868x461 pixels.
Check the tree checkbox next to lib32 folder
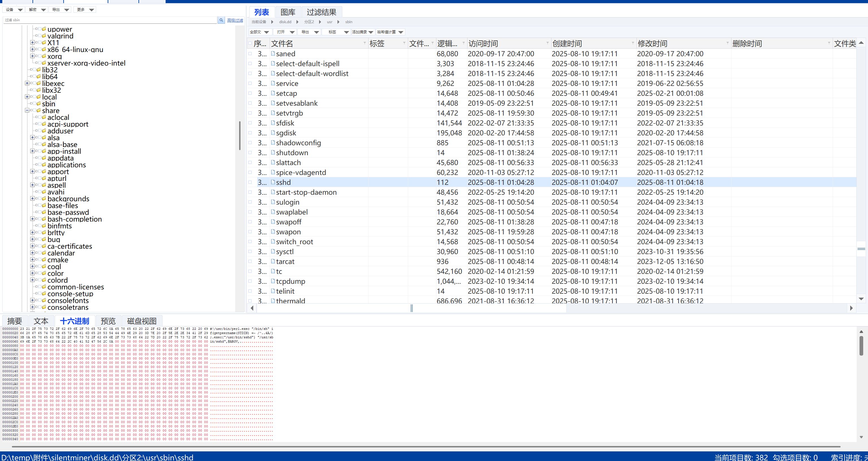pos(34,70)
